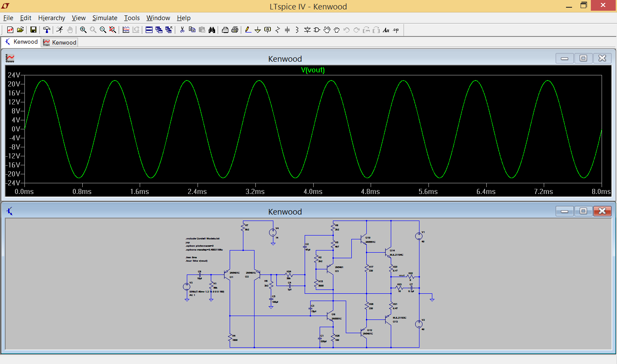This screenshot has height=364, width=617.
Task: Select V2 voltage source in schematic
Action: [x=419, y=324]
